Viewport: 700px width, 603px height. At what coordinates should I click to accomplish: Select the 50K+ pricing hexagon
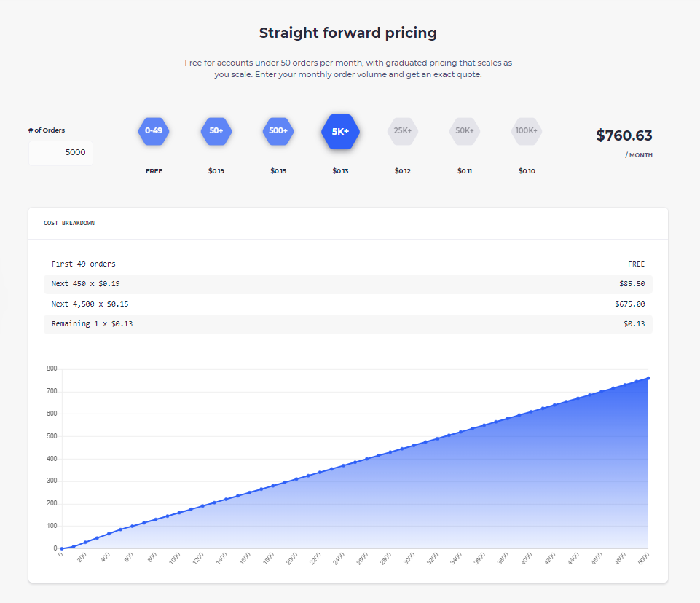pyautogui.click(x=464, y=131)
